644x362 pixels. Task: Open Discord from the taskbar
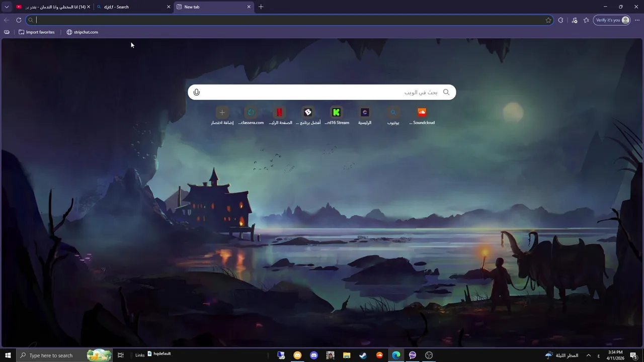tap(314, 355)
